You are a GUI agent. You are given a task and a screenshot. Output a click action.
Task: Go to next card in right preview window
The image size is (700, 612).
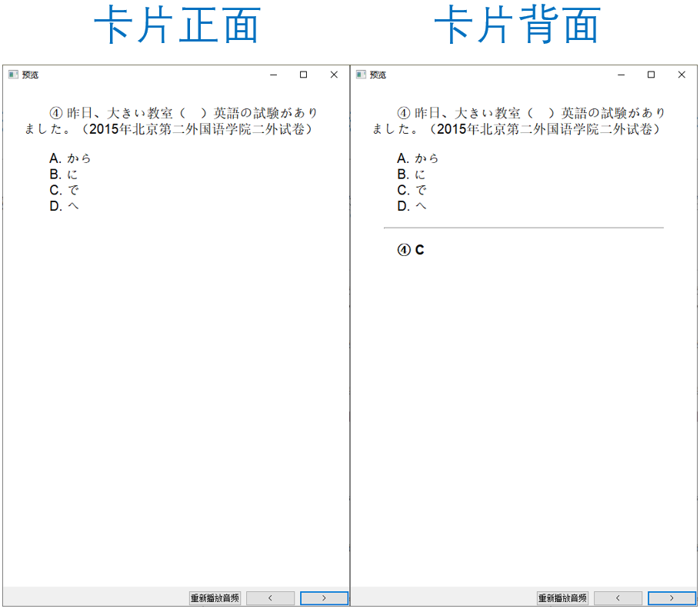tap(672, 597)
